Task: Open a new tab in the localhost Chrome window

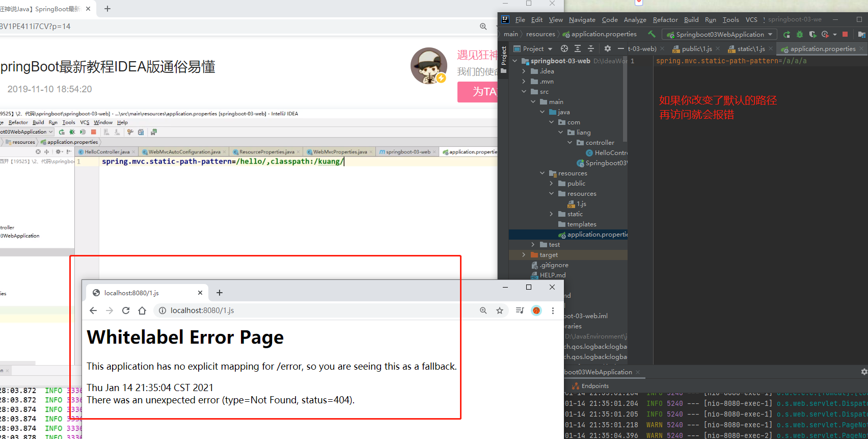Action: [220, 293]
